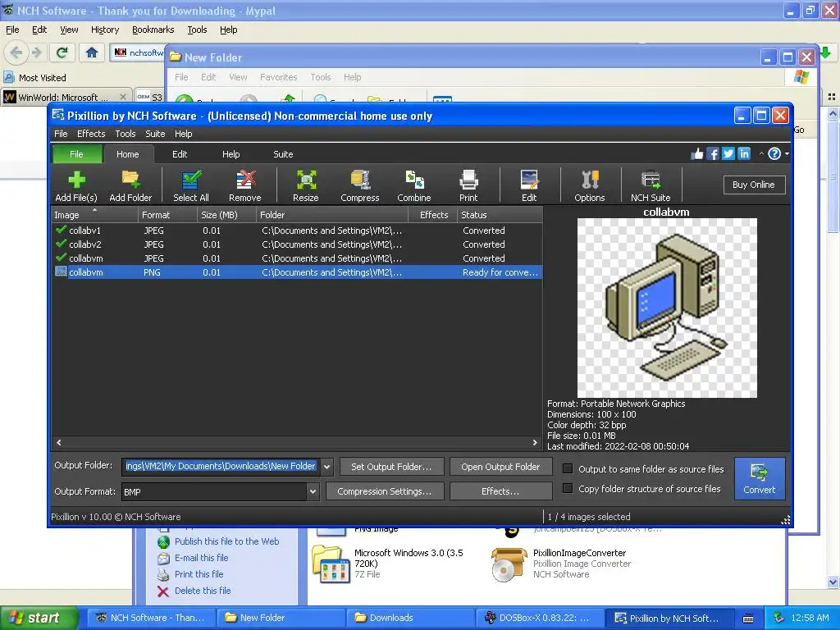Switch to the Suite ribbon tab
Image resolution: width=840 pixels, height=630 pixels.
[x=283, y=154]
